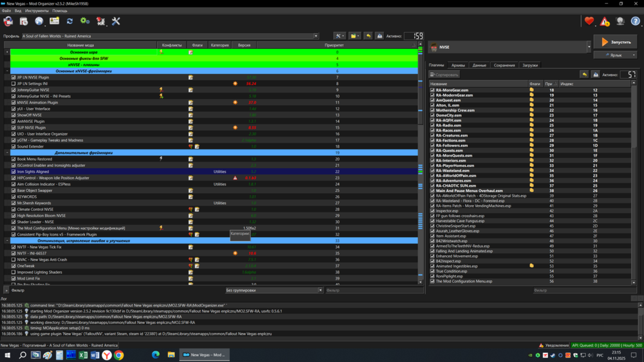Open the Инструменты menu
The width and height of the screenshot is (644, 362).
click(37, 11)
